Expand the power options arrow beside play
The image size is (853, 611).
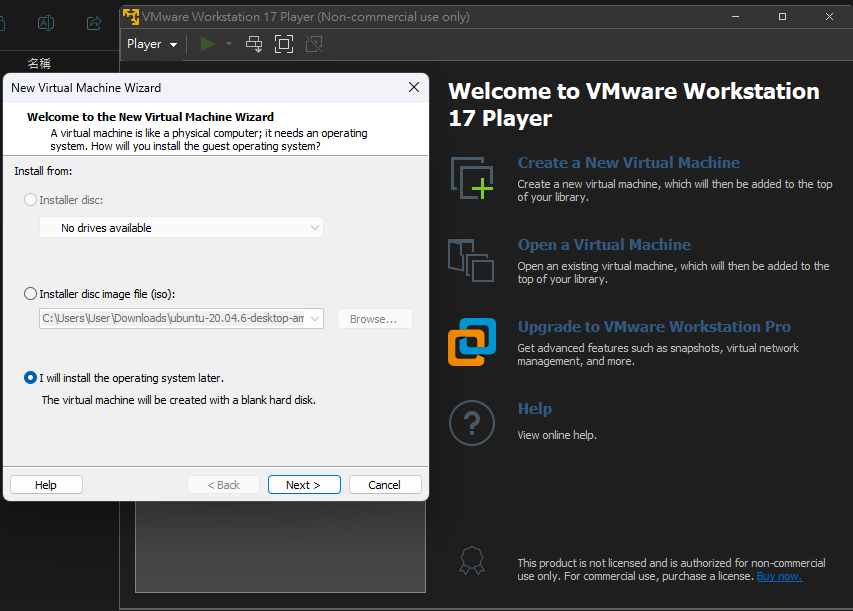(x=229, y=44)
